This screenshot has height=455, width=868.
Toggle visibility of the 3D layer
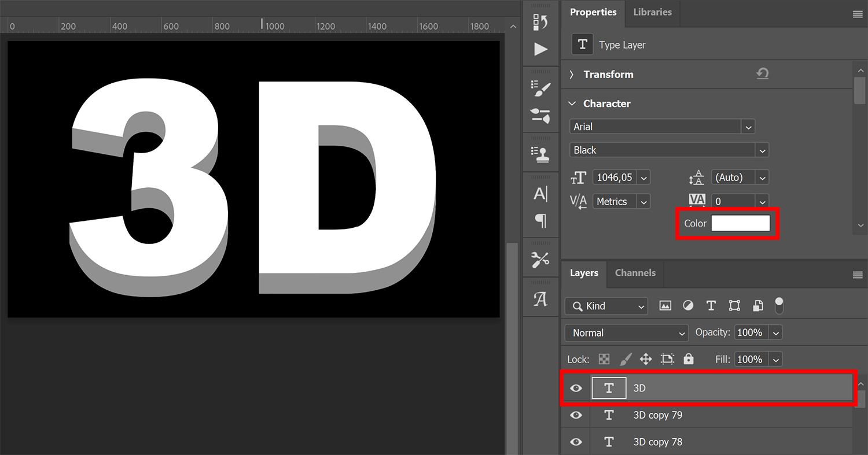click(576, 388)
